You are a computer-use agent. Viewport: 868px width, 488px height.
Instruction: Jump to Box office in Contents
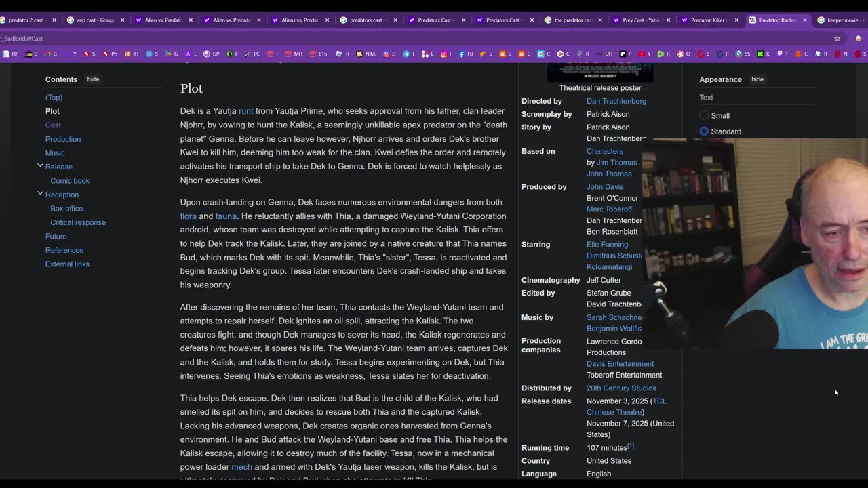coord(66,209)
